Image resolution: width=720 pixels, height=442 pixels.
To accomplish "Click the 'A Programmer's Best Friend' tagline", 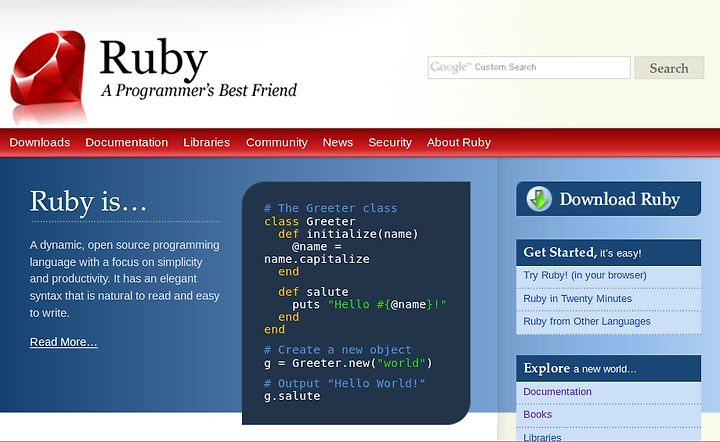I will tap(199, 90).
